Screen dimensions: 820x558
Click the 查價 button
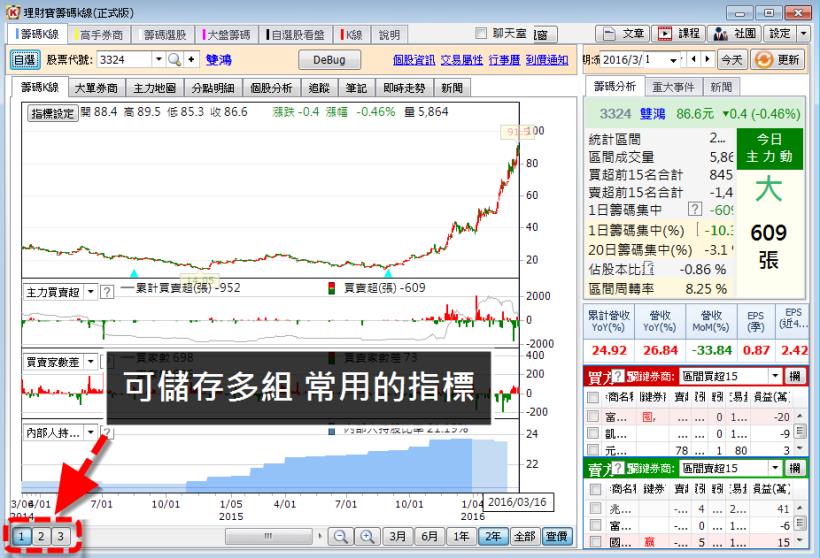556,536
